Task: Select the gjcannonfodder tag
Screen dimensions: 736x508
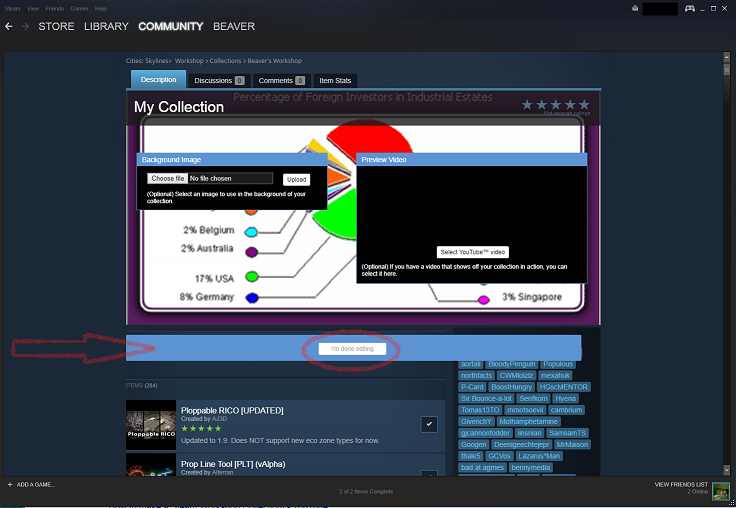Action: pos(485,433)
